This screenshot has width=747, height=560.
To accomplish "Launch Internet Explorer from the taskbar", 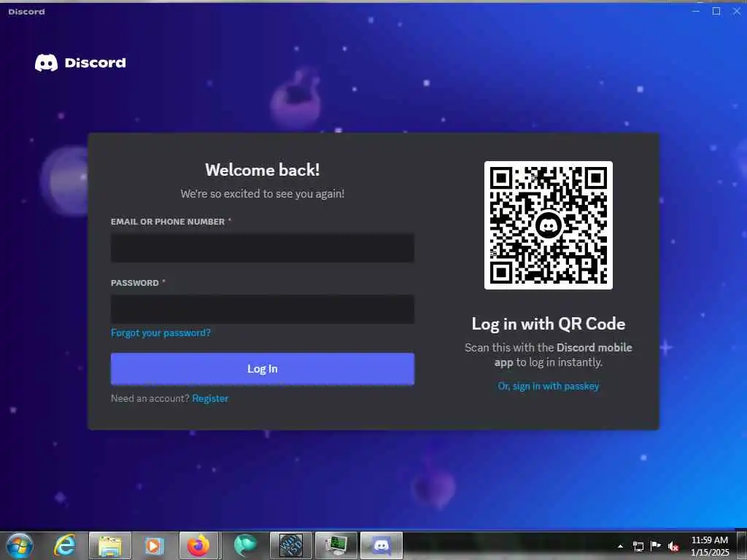I will pos(65,545).
